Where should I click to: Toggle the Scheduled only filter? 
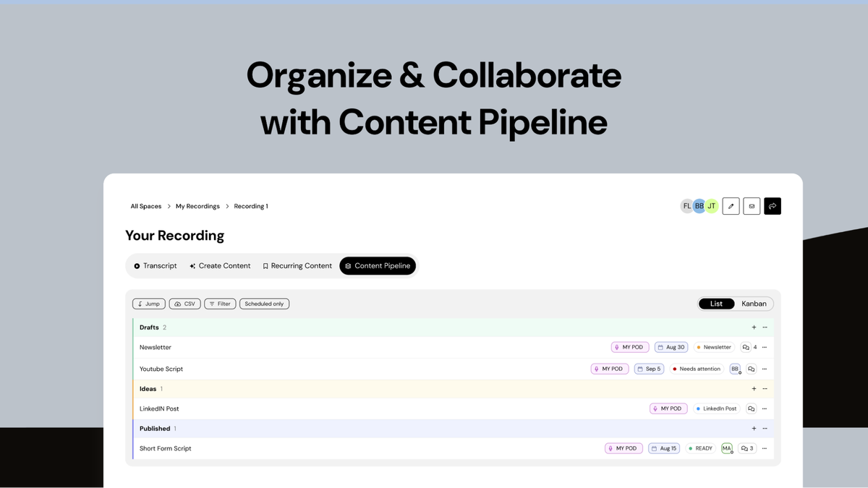264,304
